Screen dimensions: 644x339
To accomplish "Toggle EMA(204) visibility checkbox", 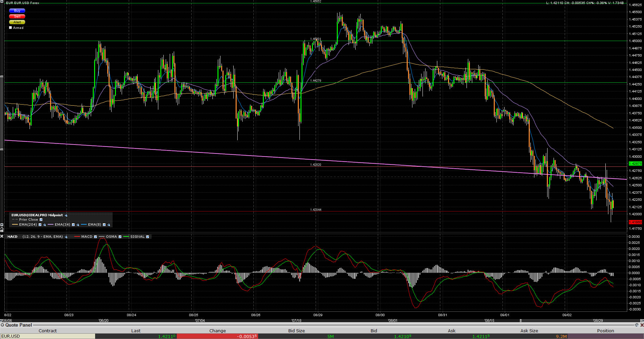I will (40, 225).
